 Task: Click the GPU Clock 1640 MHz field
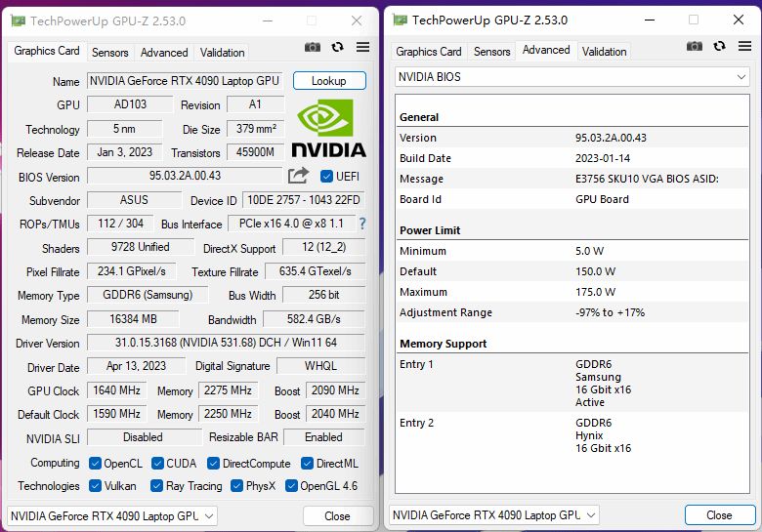(116, 390)
